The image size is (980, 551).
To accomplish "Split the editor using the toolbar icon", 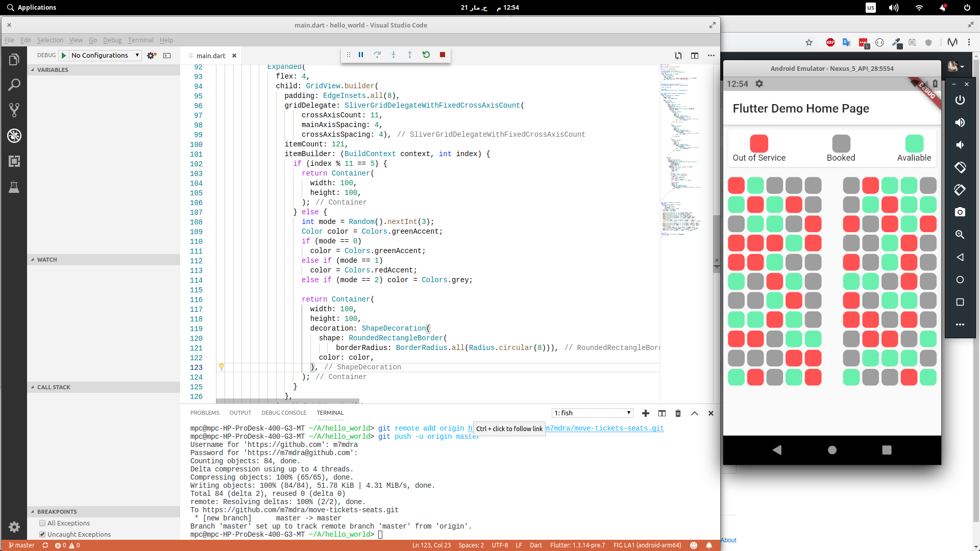I will point(695,56).
